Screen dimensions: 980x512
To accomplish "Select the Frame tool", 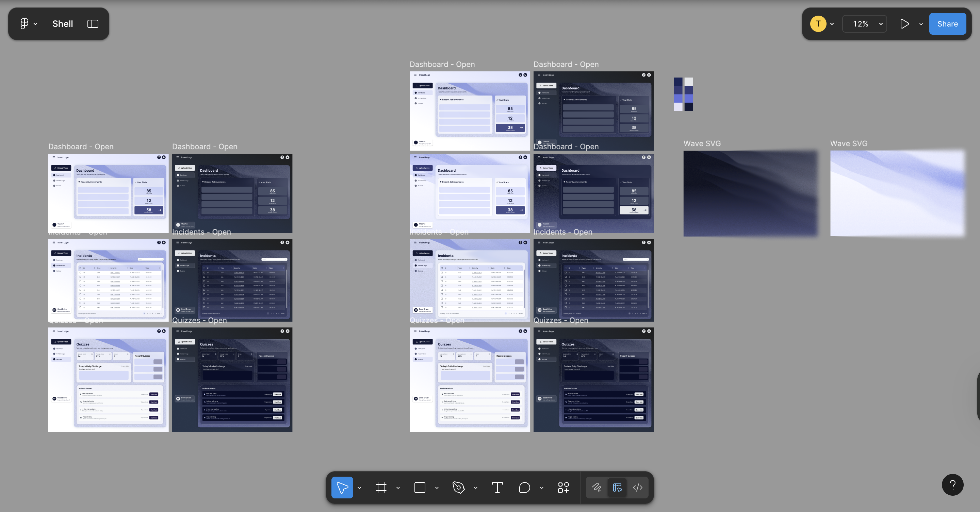I will tap(381, 487).
